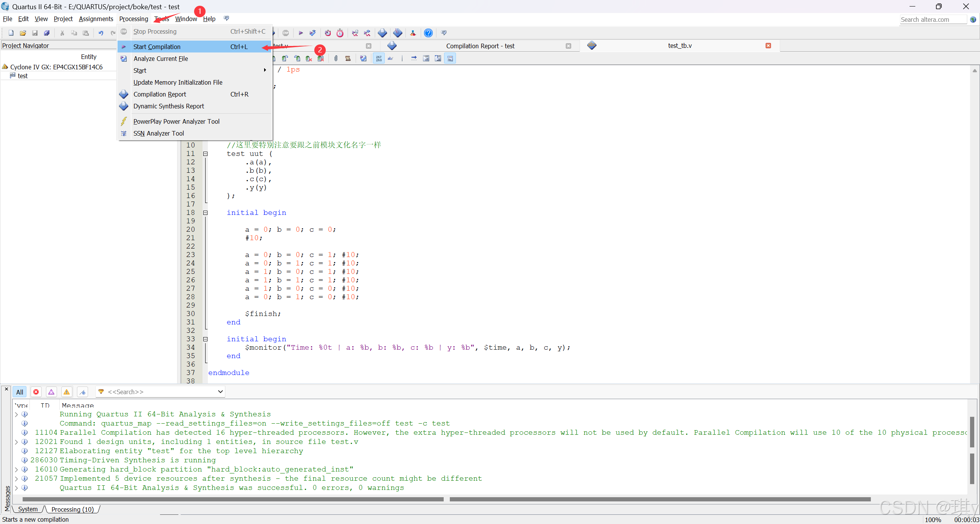Viewport: 980px width, 524px height.
Task: Expand the 12021 Found design units message
Action: 16,442
